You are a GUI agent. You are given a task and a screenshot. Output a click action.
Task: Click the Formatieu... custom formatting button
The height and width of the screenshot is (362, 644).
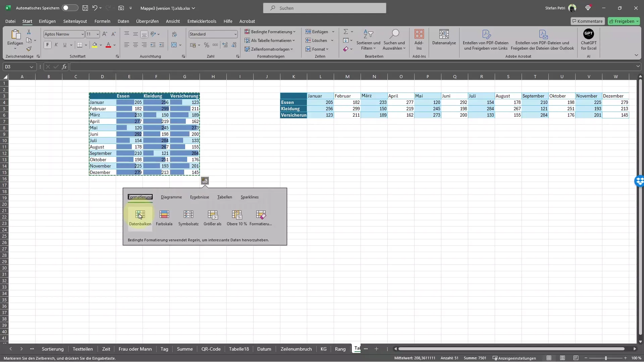click(261, 217)
